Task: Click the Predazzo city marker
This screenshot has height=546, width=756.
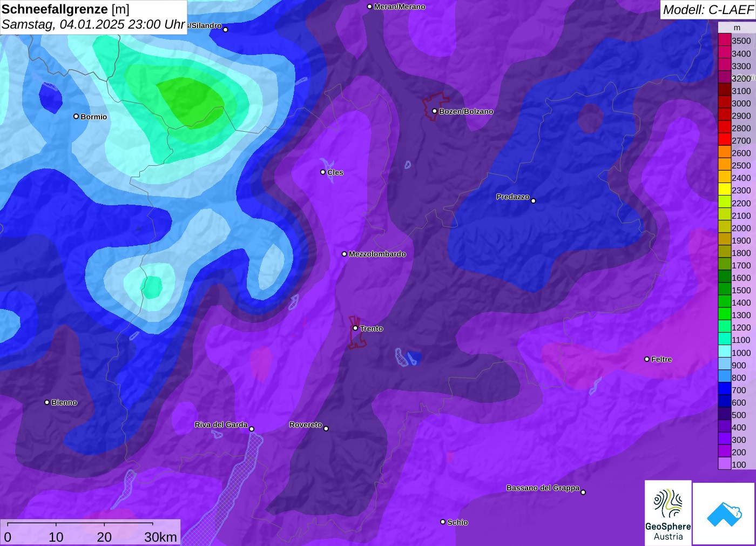Action: coord(534,201)
